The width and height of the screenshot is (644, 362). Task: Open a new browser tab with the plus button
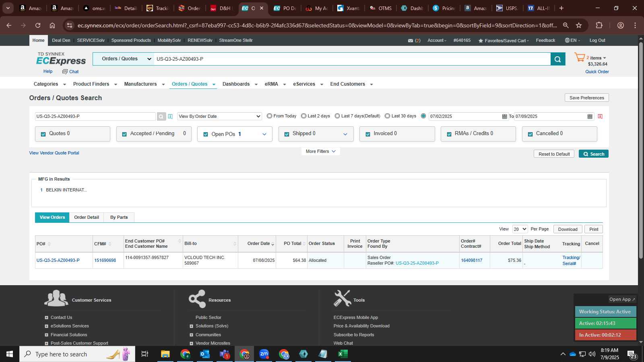[x=561, y=8]
